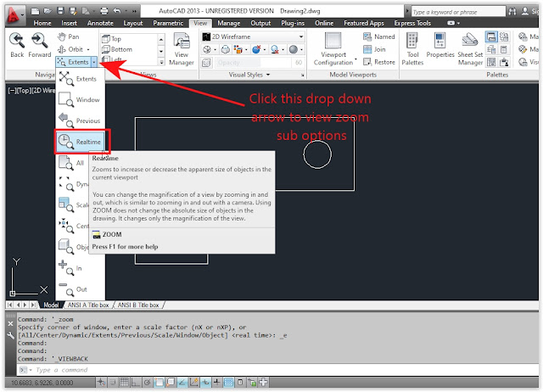The image size is (543, 392).
Task: Click the drop-down arrow next to Extents
Action: [94, 62]
